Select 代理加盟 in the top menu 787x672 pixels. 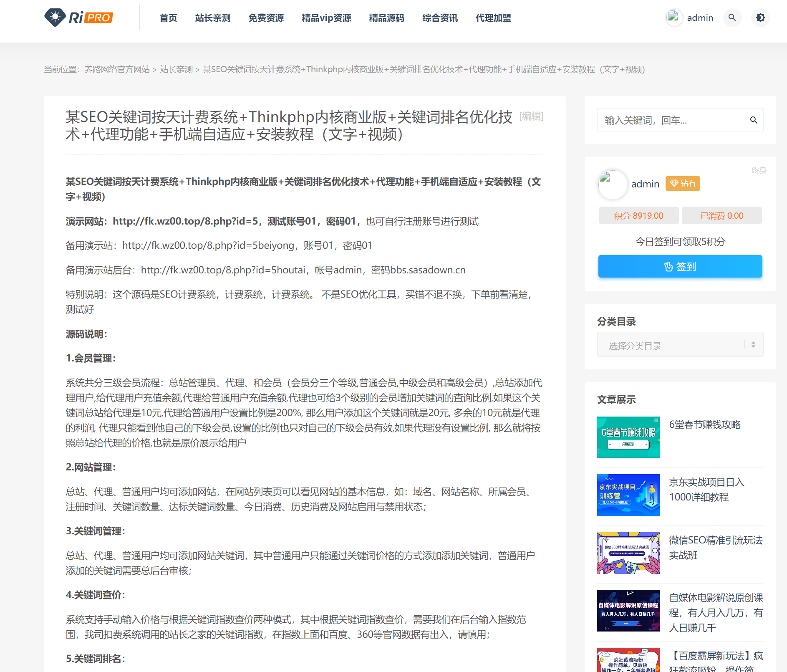click(x=493, y=18)
